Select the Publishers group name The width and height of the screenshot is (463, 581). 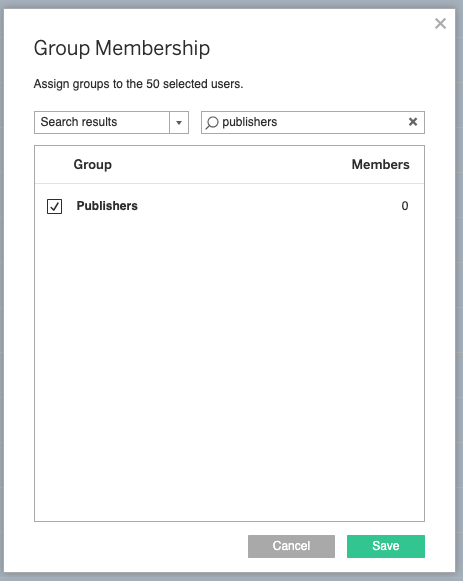point(107,206)
